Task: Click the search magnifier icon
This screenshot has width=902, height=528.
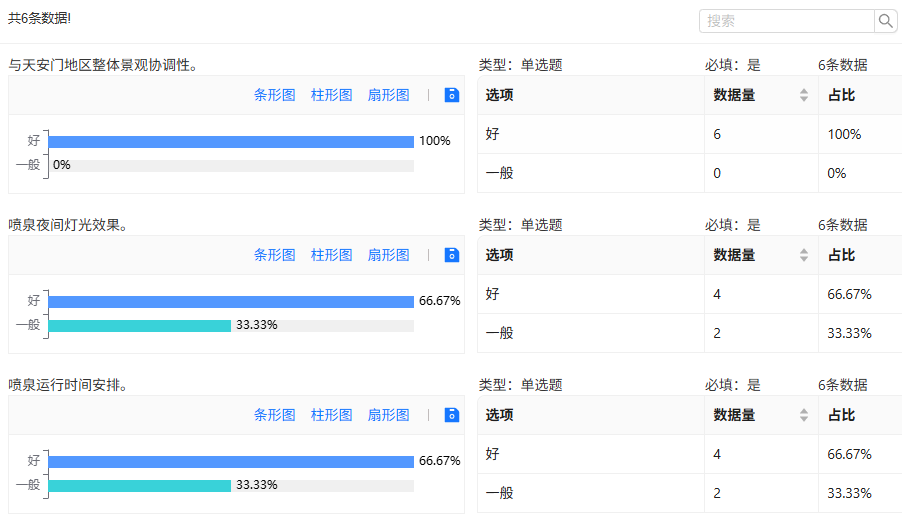Action: 886,21
